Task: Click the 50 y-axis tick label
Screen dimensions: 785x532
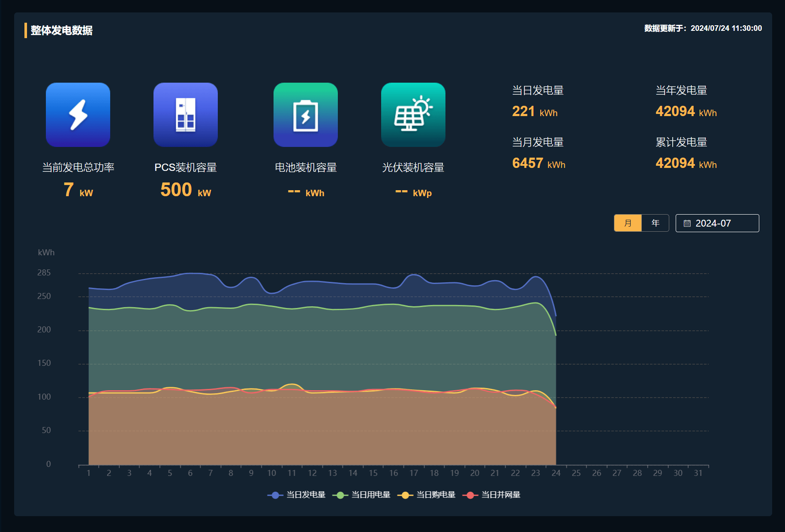Action: point(46,430)
